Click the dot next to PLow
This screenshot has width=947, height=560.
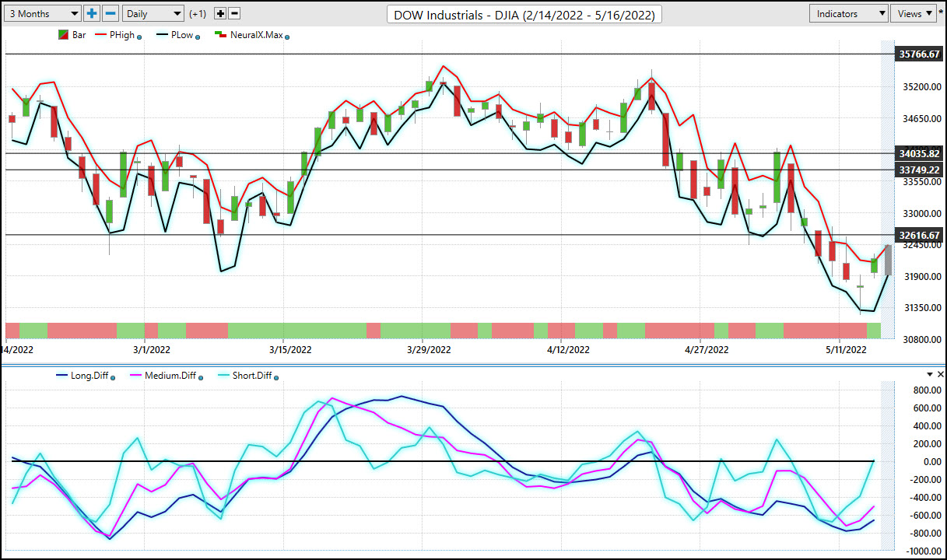pyautogui.click(x=198, y=37)
